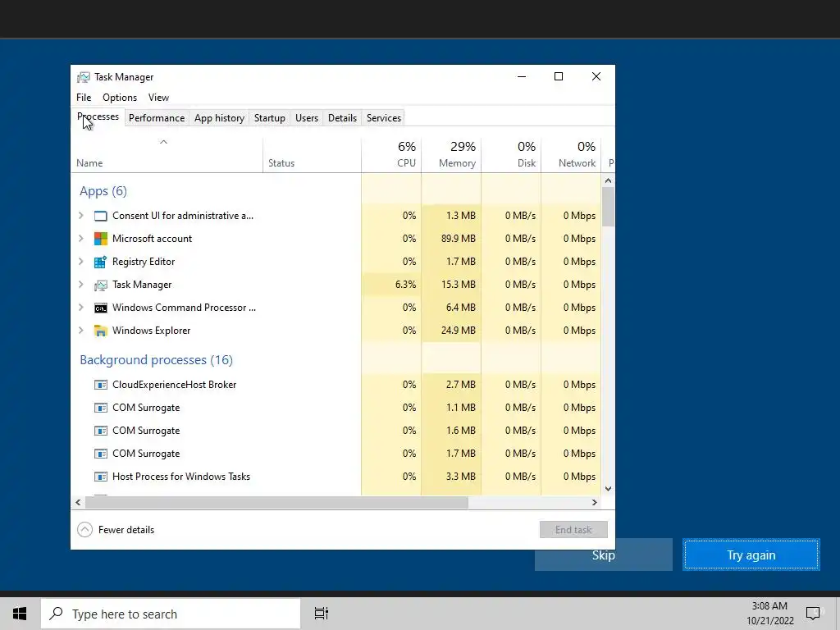Expand the Windows Explorer process group

pyautogui.click(x=81, y=331)
